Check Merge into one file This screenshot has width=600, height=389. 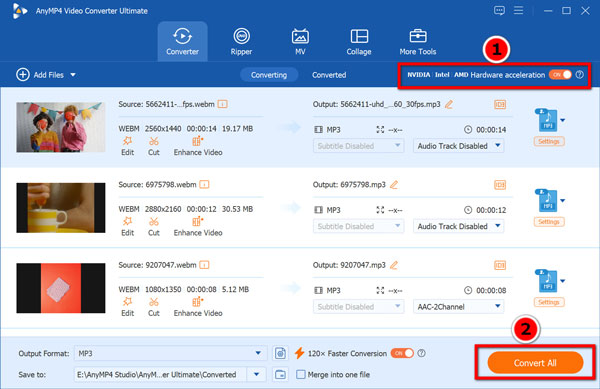(x=301, y=374)
